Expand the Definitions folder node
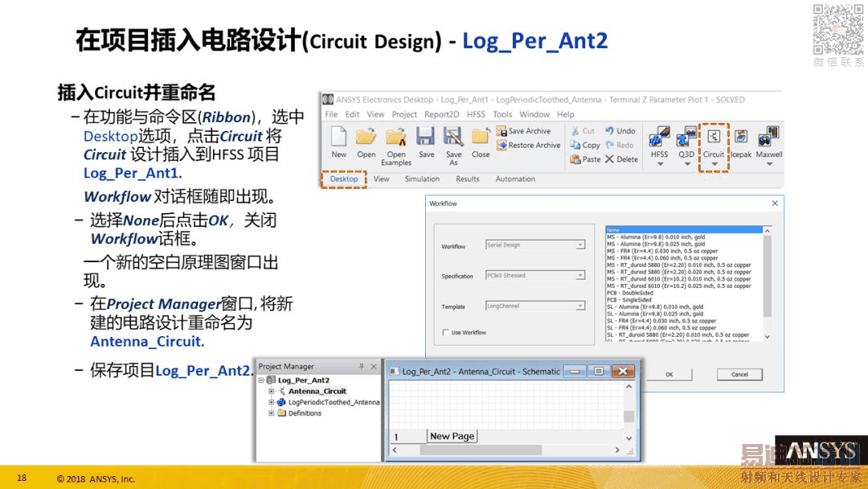This screenshot has height=489, width=868. point(272,413)
